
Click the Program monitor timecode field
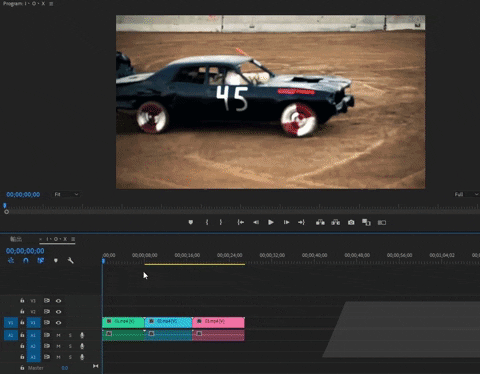tap(23, 194)
